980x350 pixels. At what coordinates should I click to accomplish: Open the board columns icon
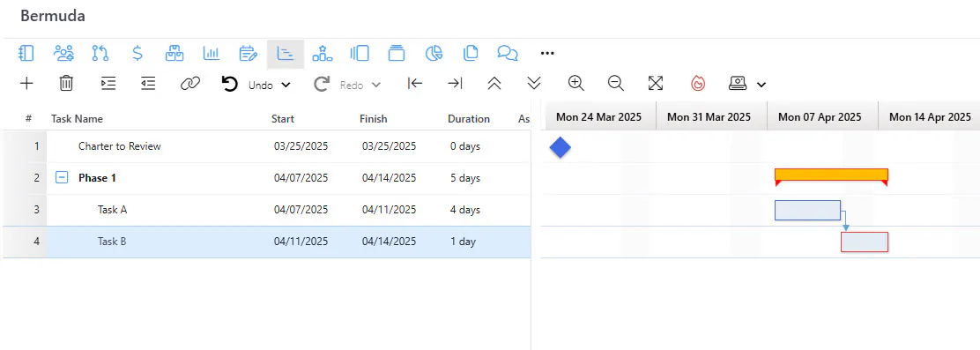[x=360, y=54]
